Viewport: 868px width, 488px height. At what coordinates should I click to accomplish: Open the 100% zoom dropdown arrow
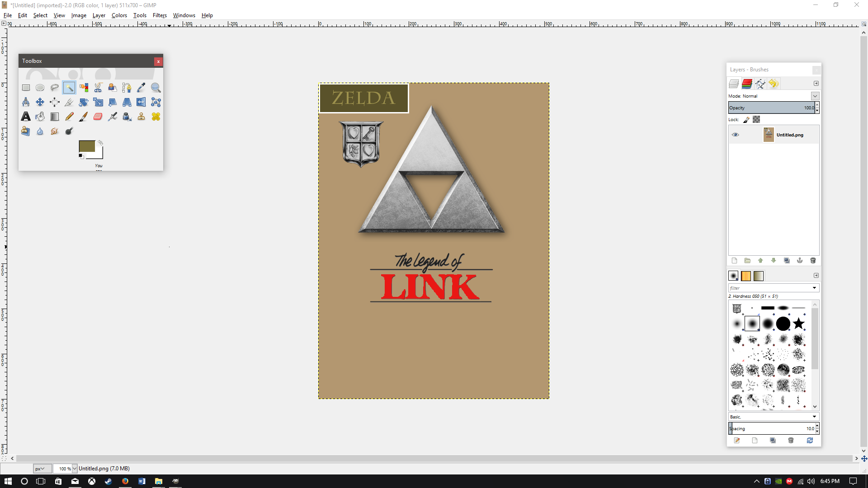(75, 469)
